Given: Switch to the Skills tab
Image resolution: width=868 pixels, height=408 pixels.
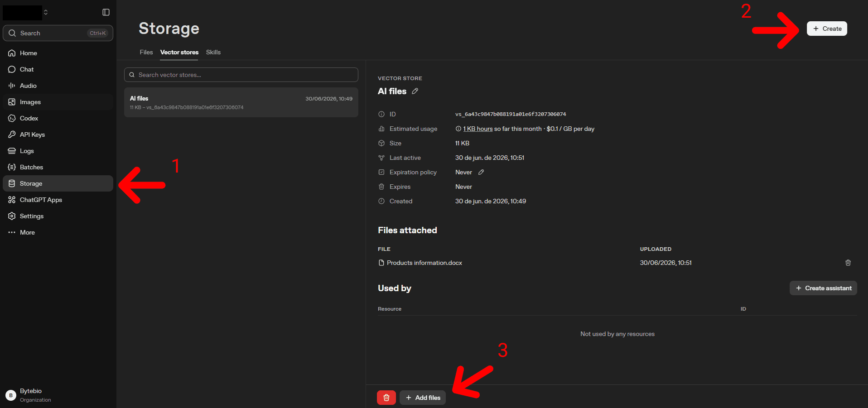Looking at the screenshot, I should pos(213,52).
